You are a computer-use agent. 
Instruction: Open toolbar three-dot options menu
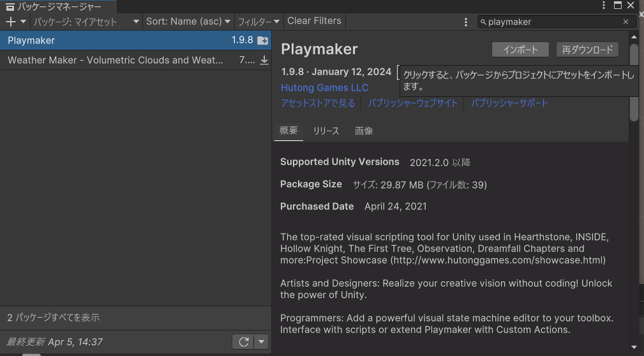(466, 22)
